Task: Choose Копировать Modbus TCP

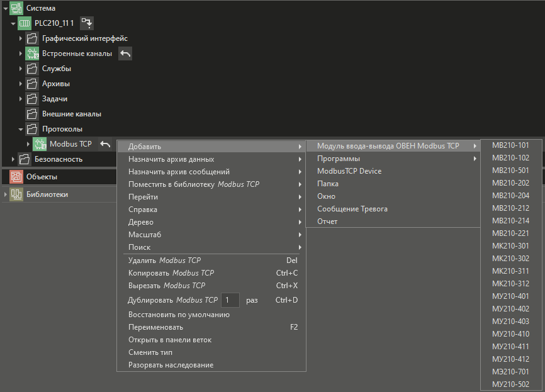Action: 211,273
